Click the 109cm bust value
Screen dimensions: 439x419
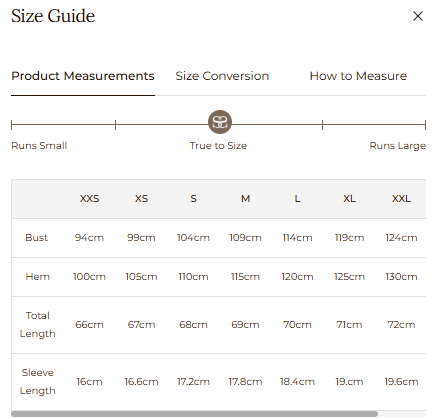pos(245,238)
